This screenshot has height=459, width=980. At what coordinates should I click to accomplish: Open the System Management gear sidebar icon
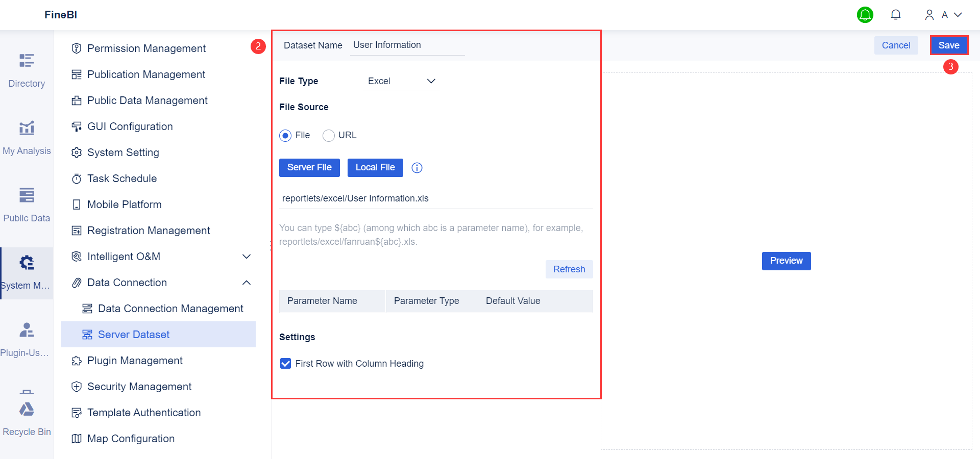(x=27, y=263)
